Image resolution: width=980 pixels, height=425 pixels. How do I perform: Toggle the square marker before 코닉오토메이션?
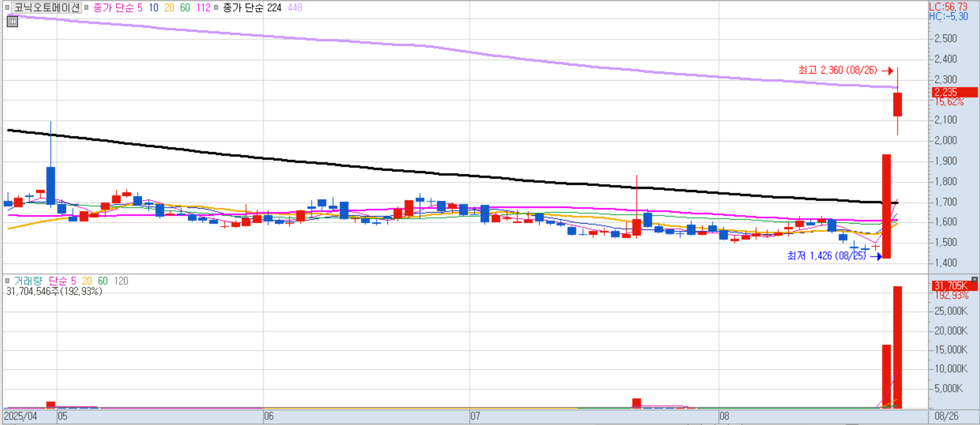[x=7, y=7]
